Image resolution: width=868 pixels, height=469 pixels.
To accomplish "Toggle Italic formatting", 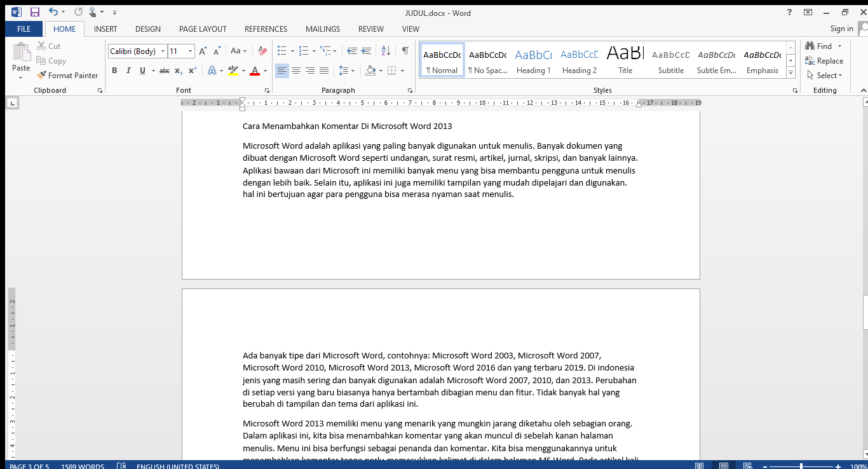I will [128, 71].
